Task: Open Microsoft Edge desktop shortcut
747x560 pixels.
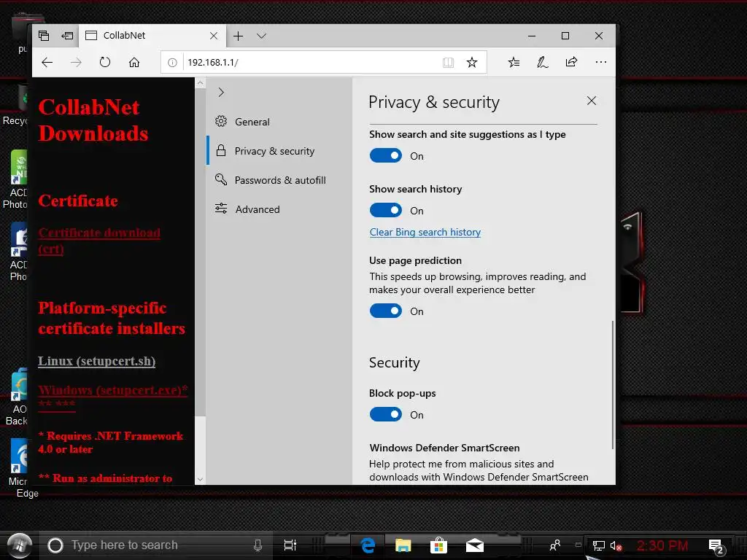Action: pyautogui.click(x=20, y=468)
